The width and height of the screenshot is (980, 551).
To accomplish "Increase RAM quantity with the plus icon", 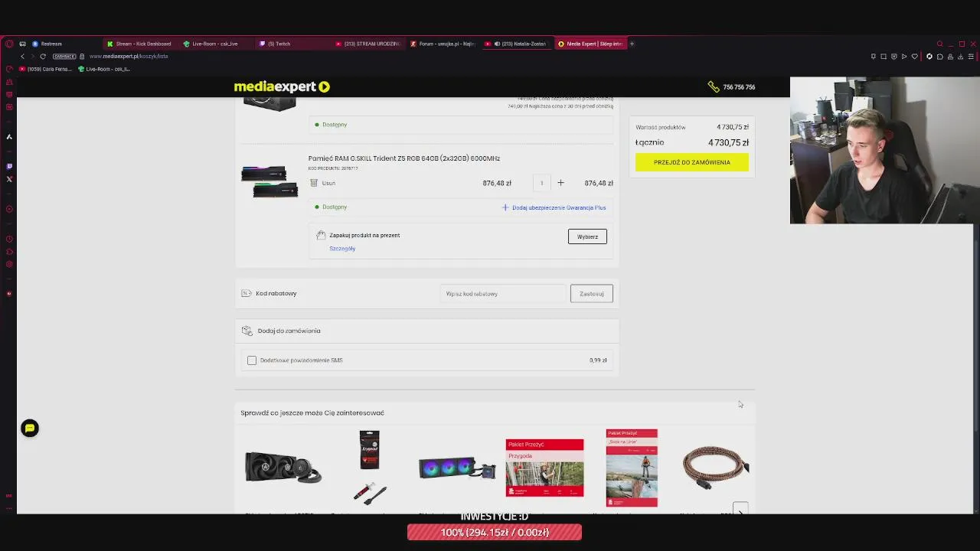I will 560,183.
